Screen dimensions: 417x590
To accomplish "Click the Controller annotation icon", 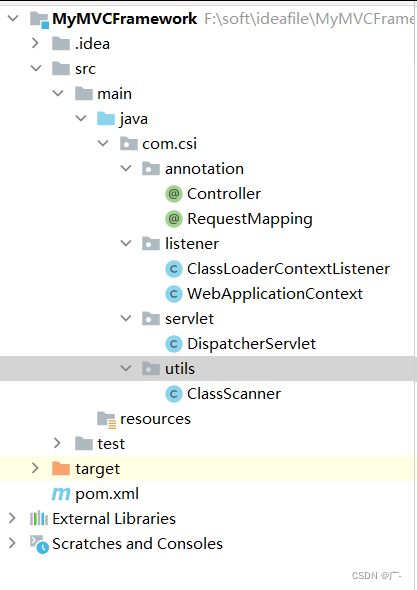I will click(173, 194).
